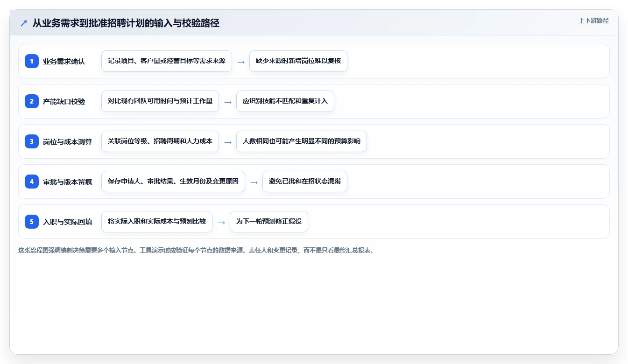Click the step 4 number badge
Image resolution: width=628 pixels, height=364 pixels.
coord(32,181)
